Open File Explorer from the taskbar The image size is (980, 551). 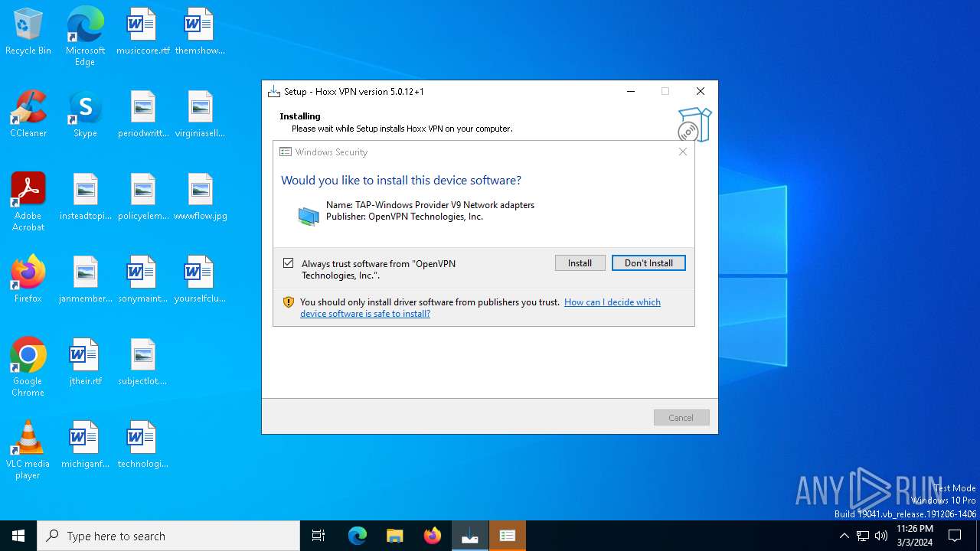(395, 536)
